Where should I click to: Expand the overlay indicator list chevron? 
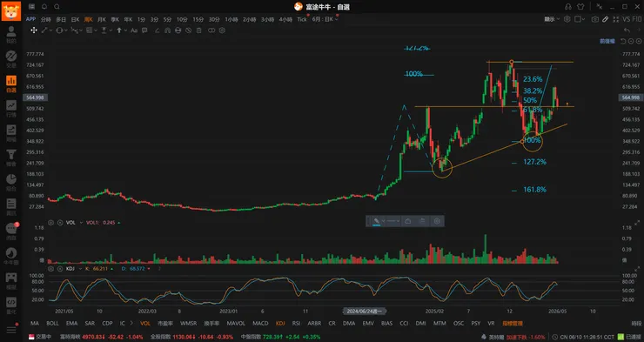click(131, 324)
